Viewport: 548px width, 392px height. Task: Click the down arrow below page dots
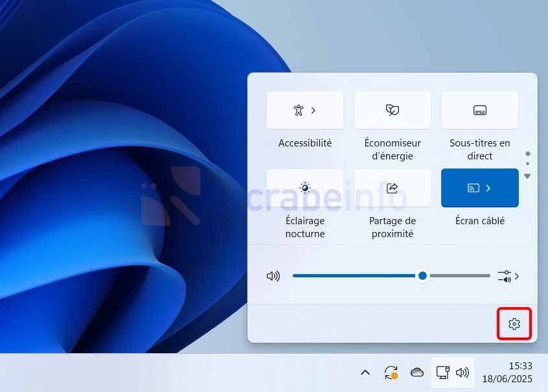[x=528, y=176]
